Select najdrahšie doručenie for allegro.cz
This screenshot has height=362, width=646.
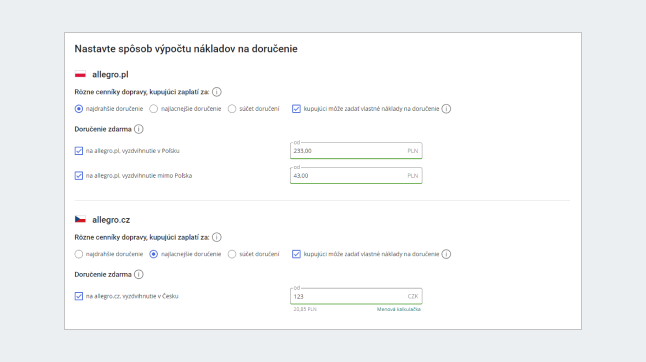click(x=79, y=254)
